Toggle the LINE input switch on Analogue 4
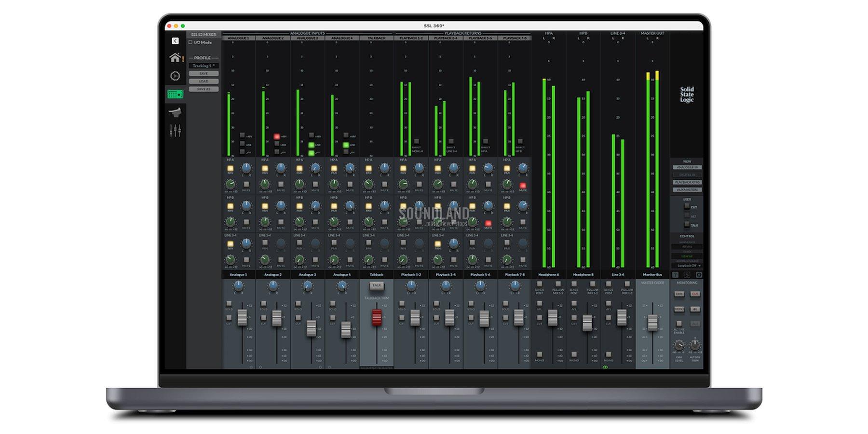 (x=346, y=145)
